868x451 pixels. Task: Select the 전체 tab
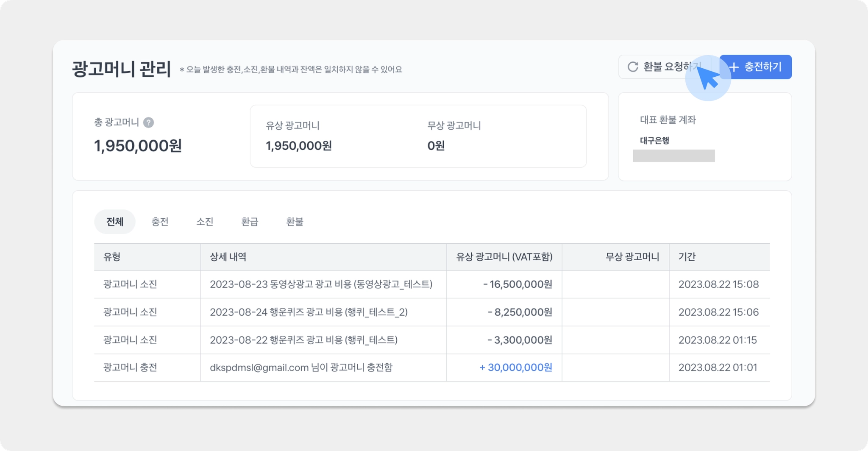tap(115, 222)
